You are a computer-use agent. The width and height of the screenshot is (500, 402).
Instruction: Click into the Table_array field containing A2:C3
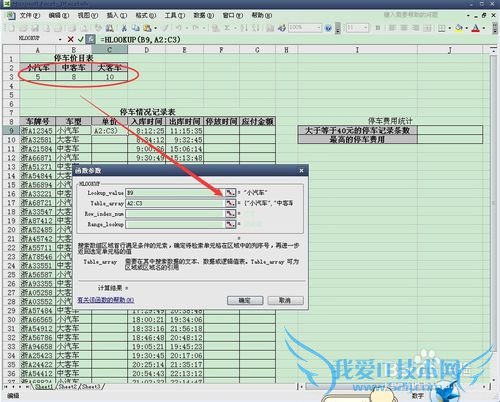175,203
